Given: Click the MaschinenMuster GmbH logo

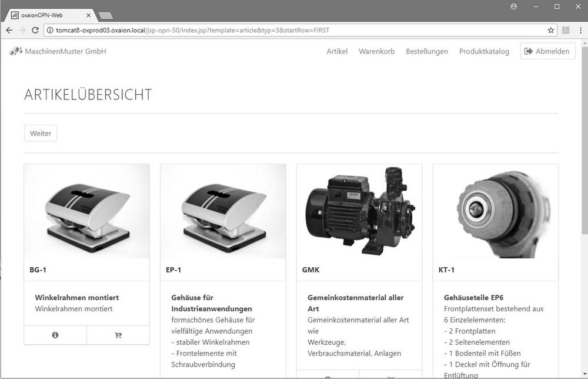Looking at the screenshot, I should [x=58, y=51].
